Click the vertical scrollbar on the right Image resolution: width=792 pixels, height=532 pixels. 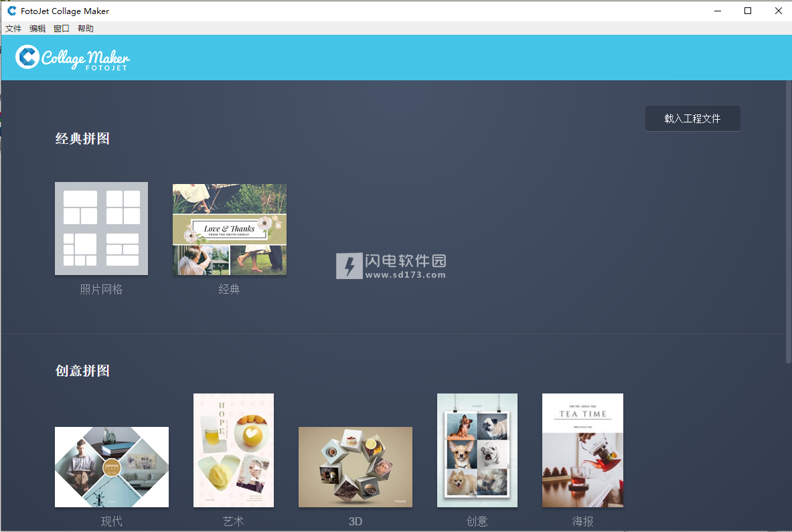788,221
